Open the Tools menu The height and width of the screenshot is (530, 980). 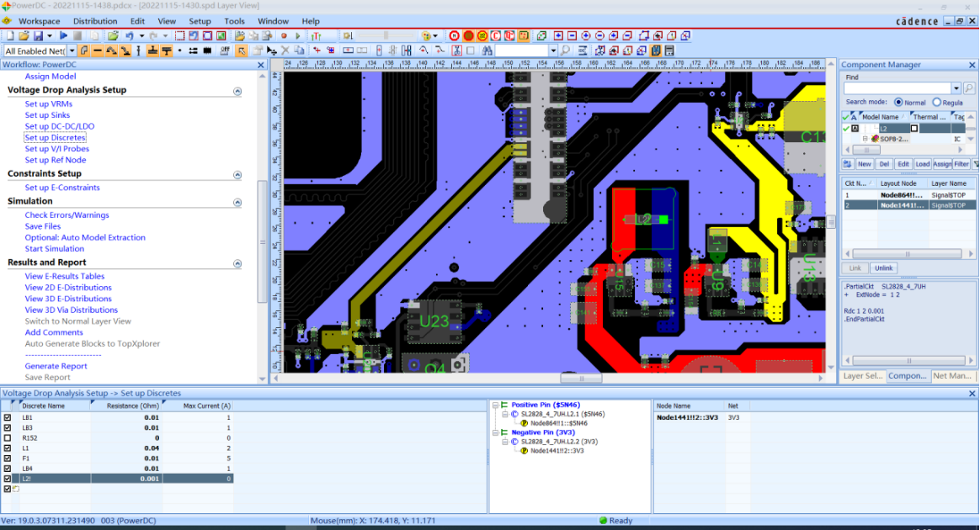click(234, 21)
